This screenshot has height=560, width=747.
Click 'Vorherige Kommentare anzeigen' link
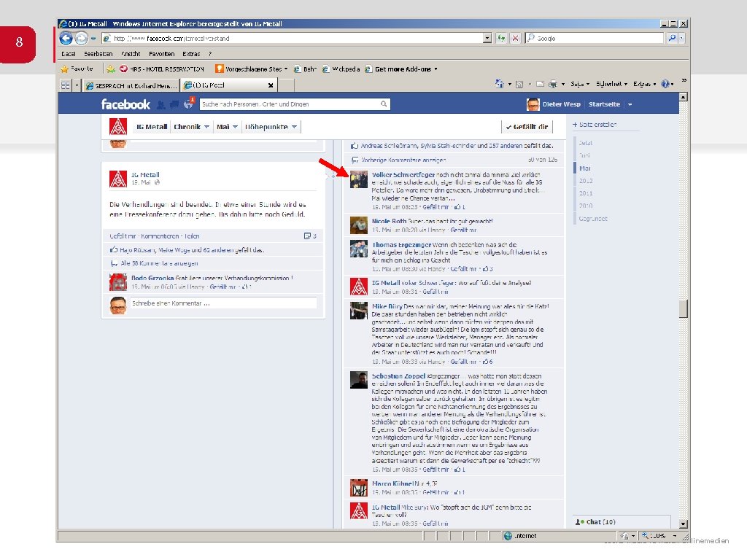(403, 160)
